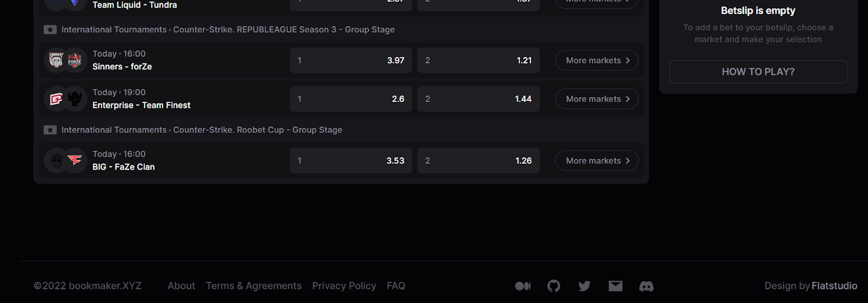Click the FaZe Clan team logo
The image size is (868, 303).
[75, 160]
